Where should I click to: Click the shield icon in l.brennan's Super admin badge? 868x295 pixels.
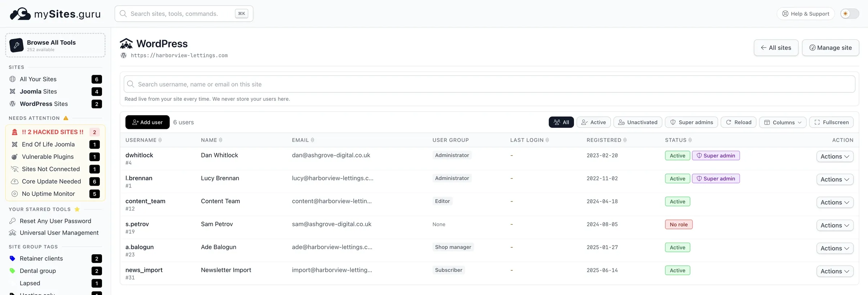[699, 179]
